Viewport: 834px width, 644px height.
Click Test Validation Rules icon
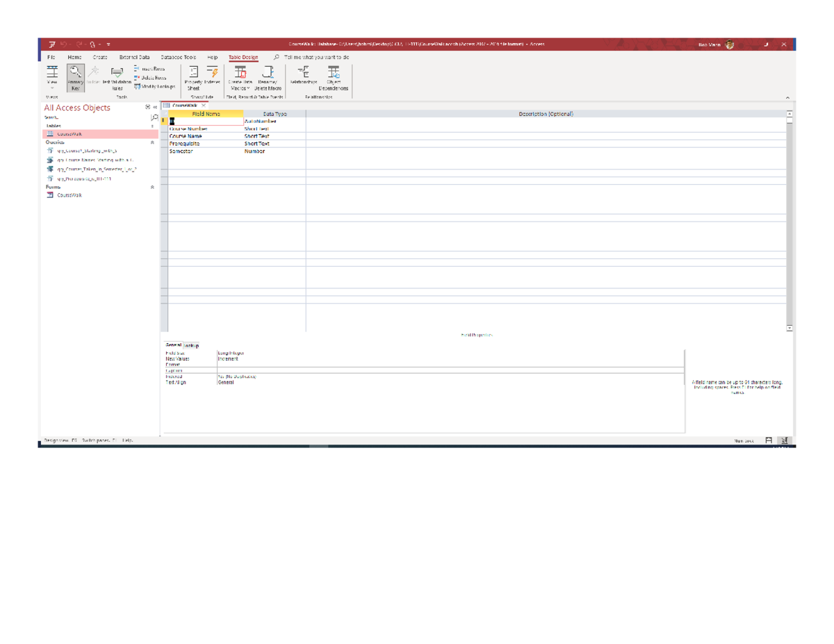(x=117, y=77)
